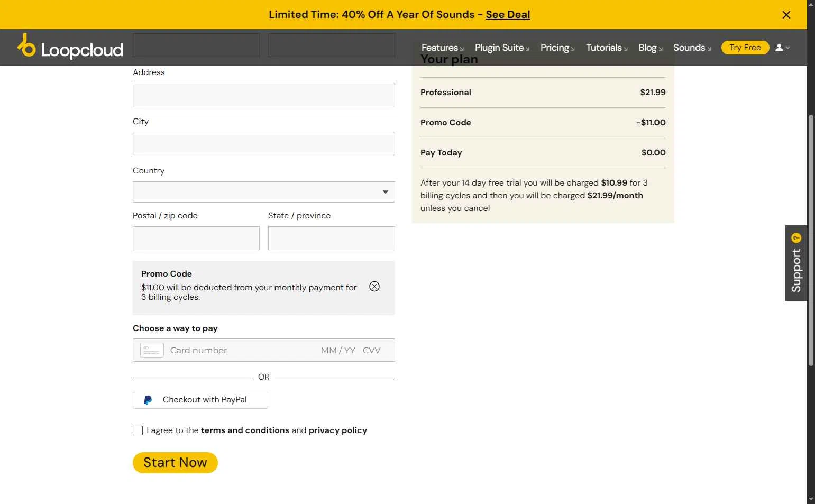
Task: Focus the State / province field
Action: 332,238
